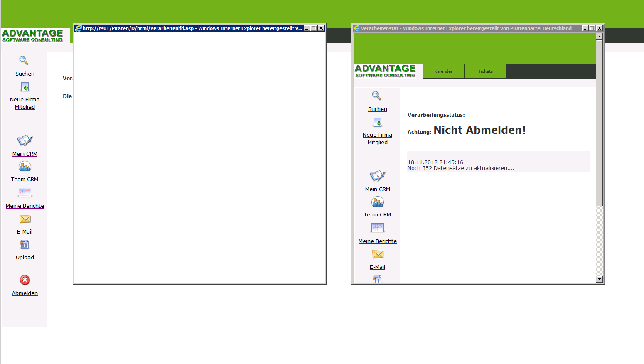644x364 pixels.
Task: Click the red Abmelden logout icon
Action: (x=25, y=280)
